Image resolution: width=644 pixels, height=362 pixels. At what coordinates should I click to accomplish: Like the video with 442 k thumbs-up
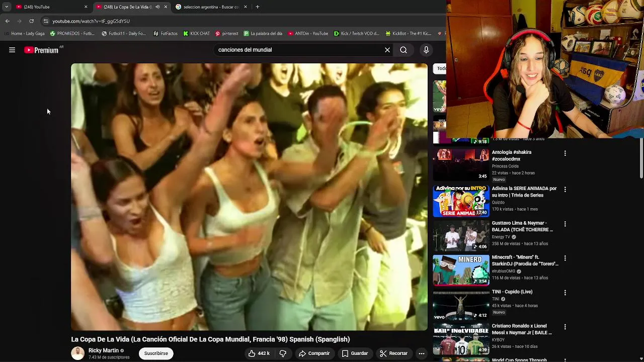(x=259, y=353)
